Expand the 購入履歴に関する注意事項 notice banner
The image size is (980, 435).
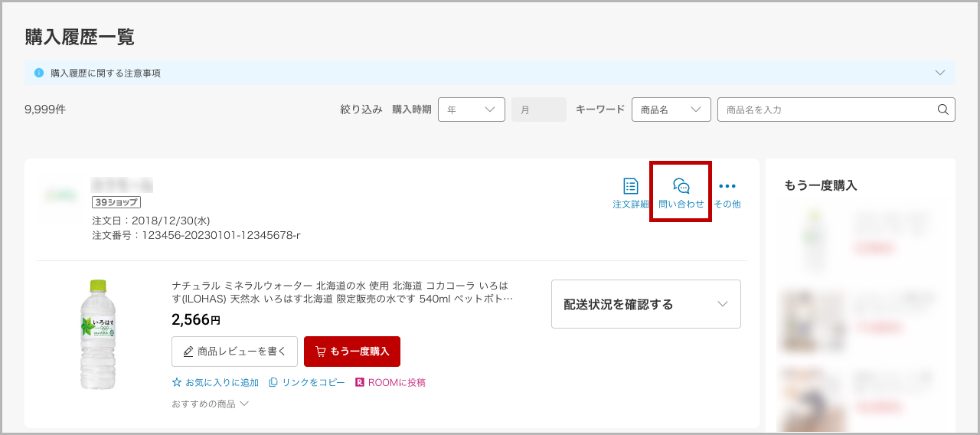[940, 73]
